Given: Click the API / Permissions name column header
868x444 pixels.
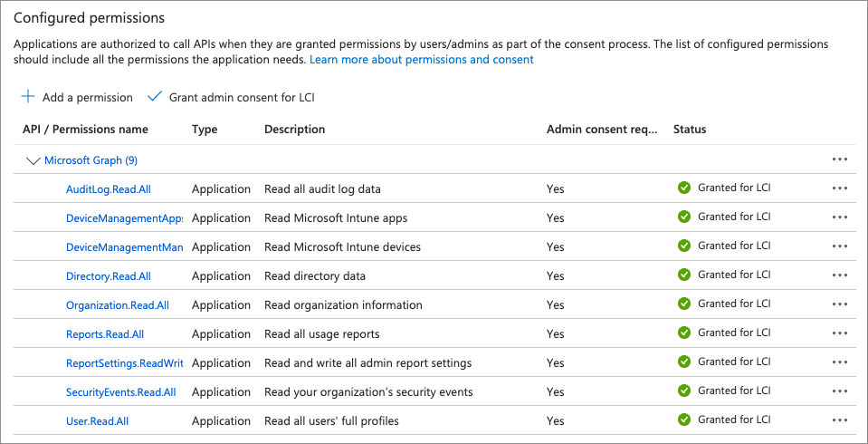Looking at the screenshot, I should pyautogui.click(x=85, y=130).
